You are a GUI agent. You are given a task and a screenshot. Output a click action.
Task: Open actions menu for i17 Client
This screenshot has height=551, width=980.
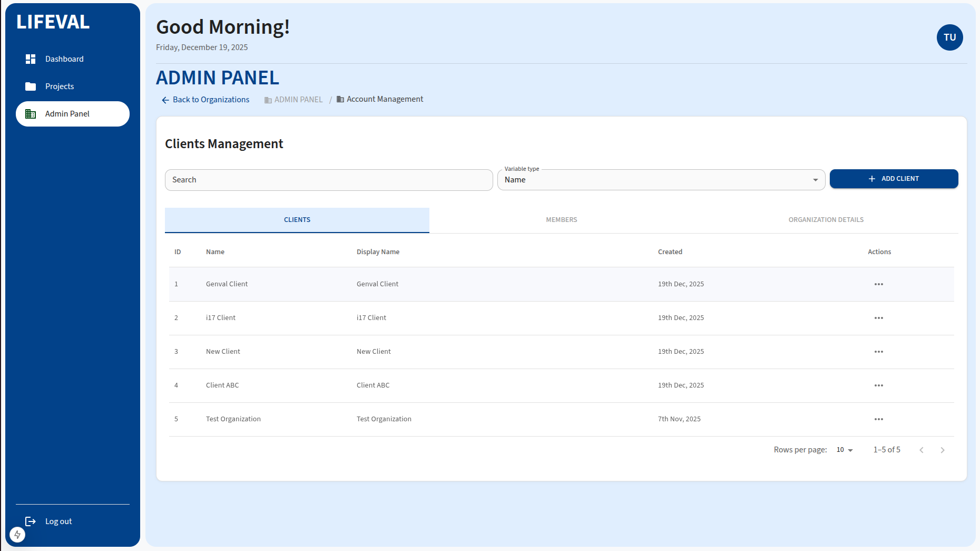pyautogui.click(x=878, y=318)
